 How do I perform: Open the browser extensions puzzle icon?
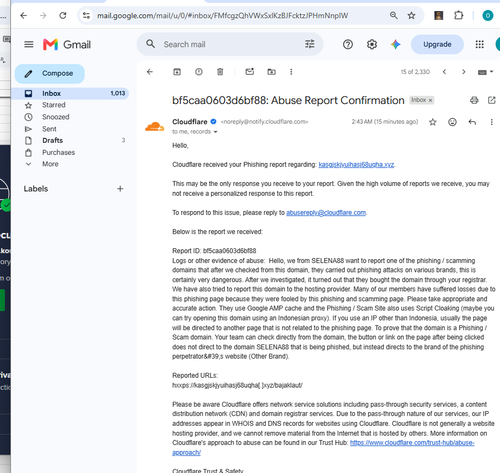[x=459, y=15]
